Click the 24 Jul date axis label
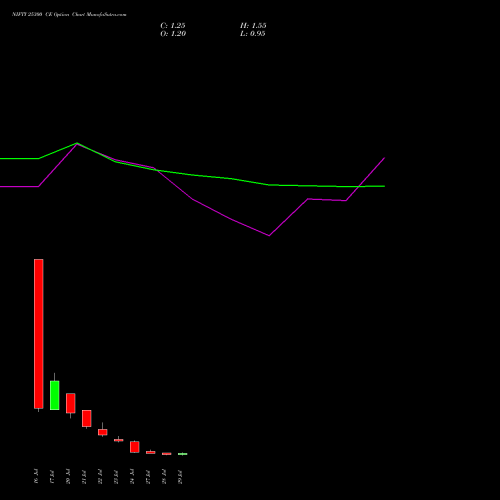Viewport: 500px width, 500px height. tap(132, 477)
